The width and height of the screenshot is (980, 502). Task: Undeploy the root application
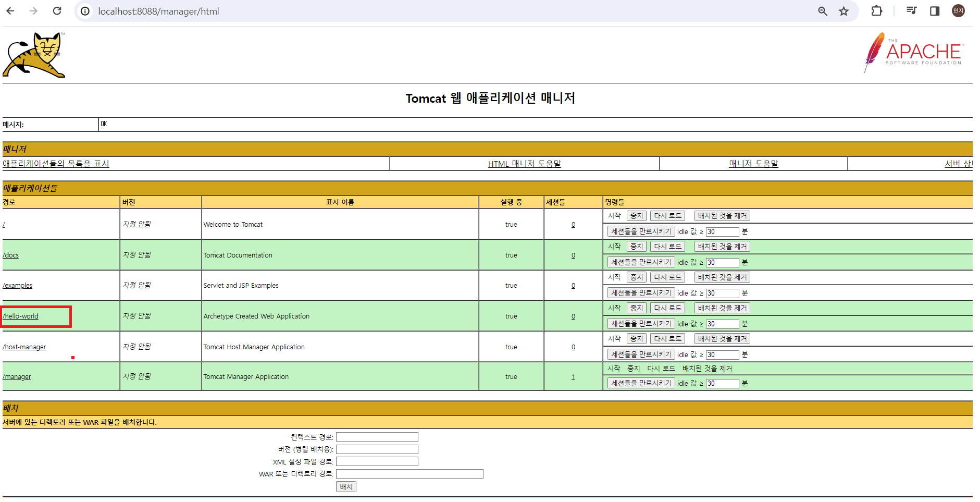(722, 216)
